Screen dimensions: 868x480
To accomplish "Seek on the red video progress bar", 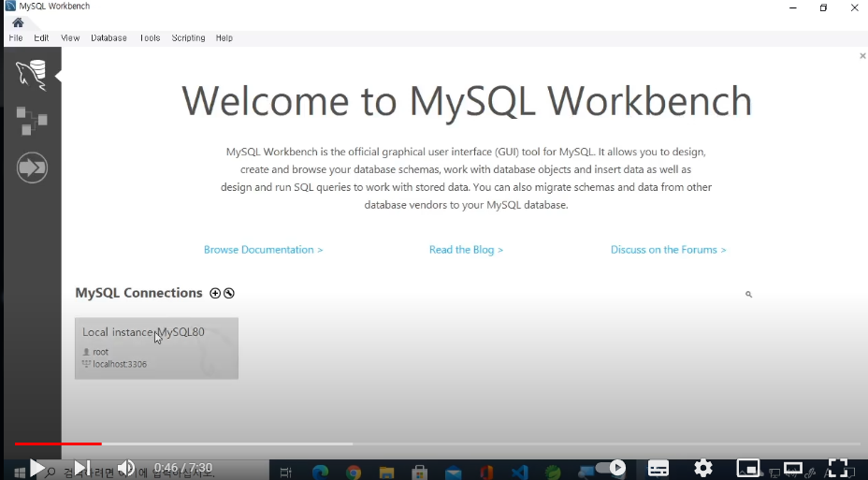I will pos(58,444).
